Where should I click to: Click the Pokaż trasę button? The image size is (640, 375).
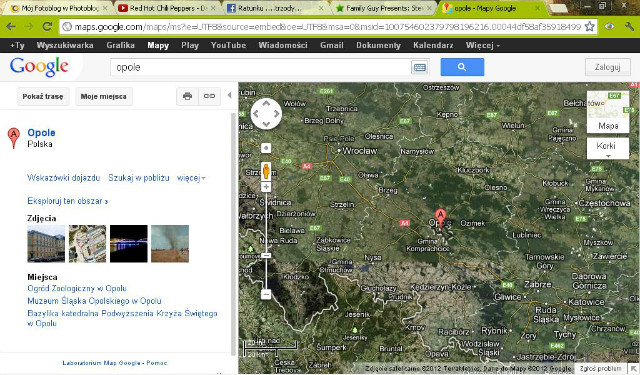(43, 97)
